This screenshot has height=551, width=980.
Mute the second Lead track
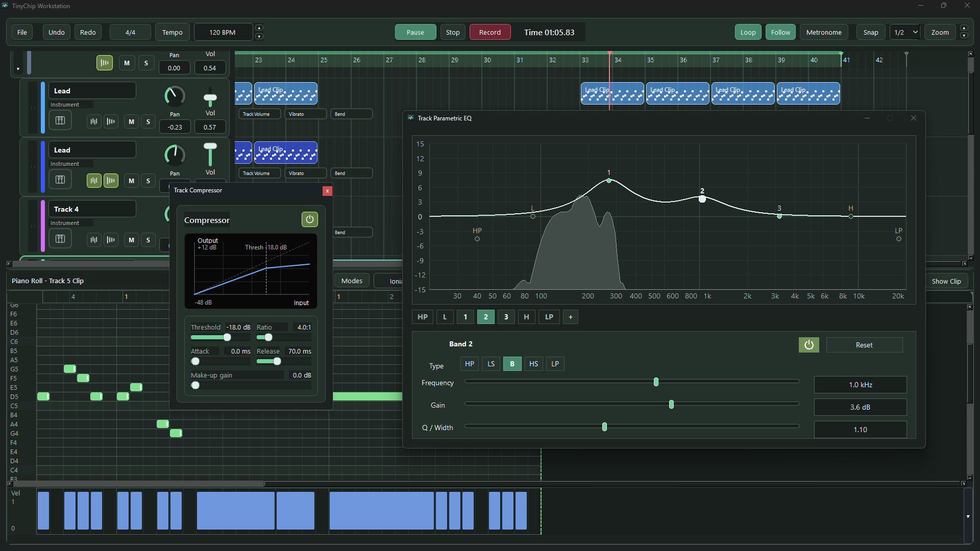pos(131,181)
